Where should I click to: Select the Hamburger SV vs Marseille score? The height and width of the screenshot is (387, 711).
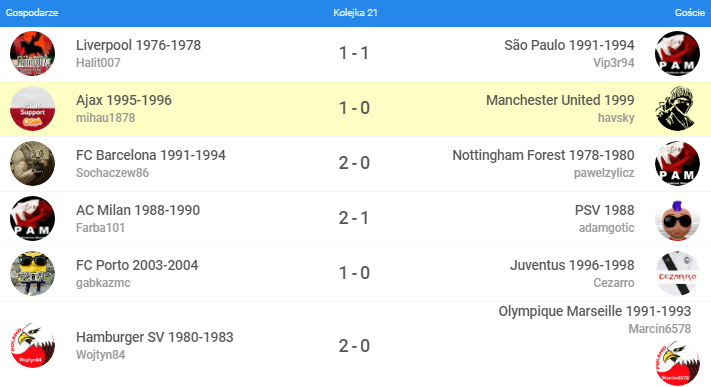pos(355,346)
